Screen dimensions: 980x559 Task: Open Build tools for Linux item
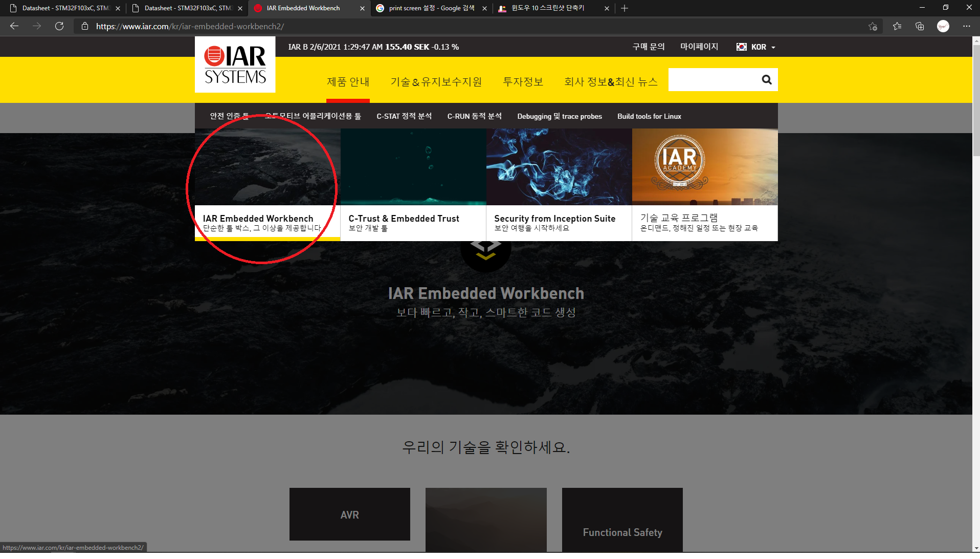(649, 116)
